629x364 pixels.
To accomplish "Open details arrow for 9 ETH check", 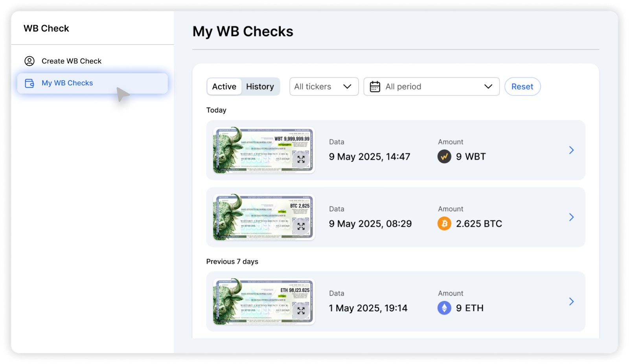I will 571,301.
